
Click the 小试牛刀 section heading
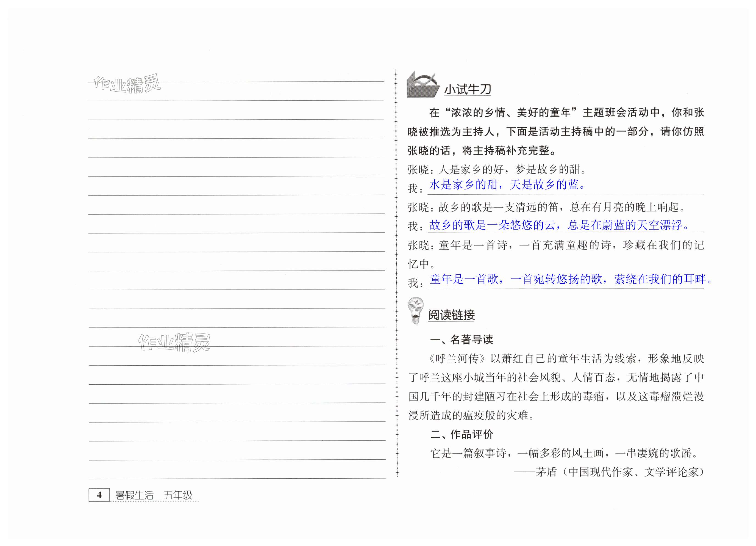467,89
